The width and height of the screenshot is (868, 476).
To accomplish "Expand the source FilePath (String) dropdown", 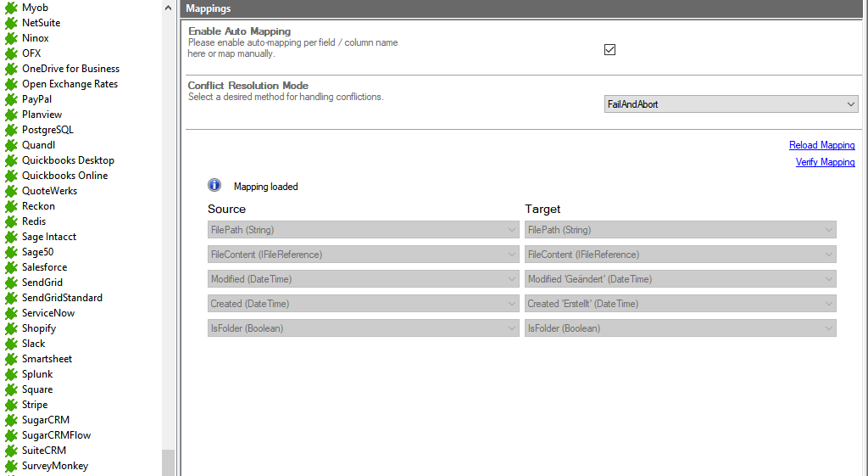I will point(363,230).
